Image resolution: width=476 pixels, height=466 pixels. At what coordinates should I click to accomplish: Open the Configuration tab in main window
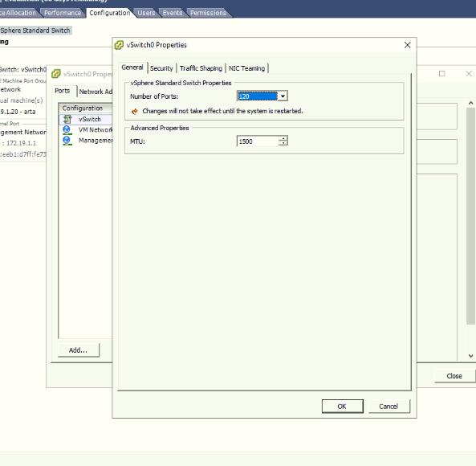tap(110, 13)
